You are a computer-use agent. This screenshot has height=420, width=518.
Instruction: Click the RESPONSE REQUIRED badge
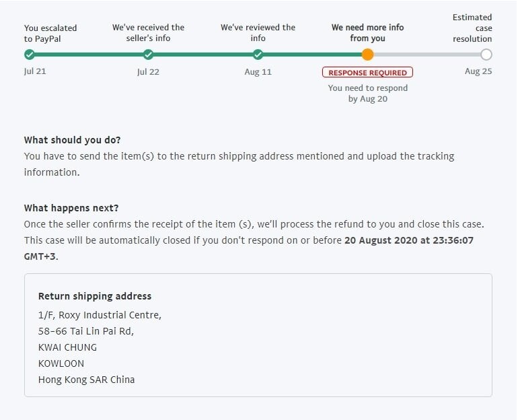pyautogui.click(x=367, y=73)
